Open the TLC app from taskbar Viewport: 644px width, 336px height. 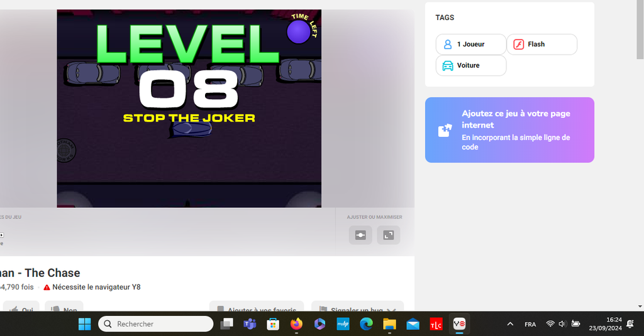click(x=436, y=324)
